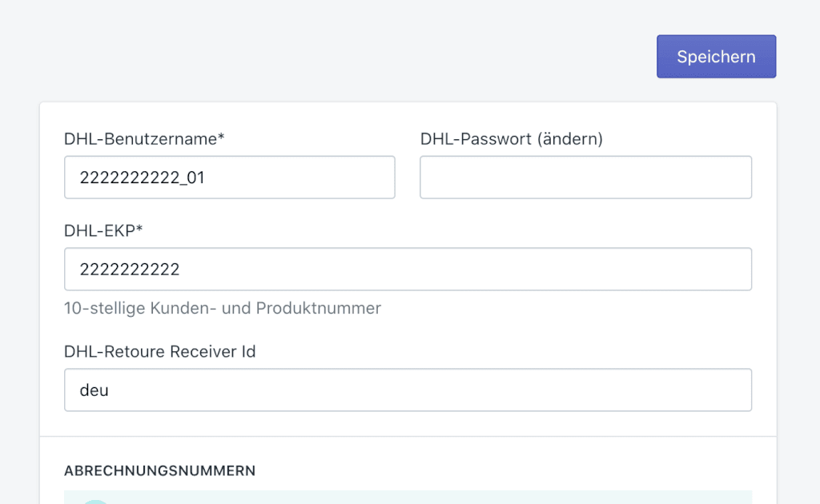Click the required asterisk after DHL-Benutzername
820x504 pixels.
coord(221,138)
